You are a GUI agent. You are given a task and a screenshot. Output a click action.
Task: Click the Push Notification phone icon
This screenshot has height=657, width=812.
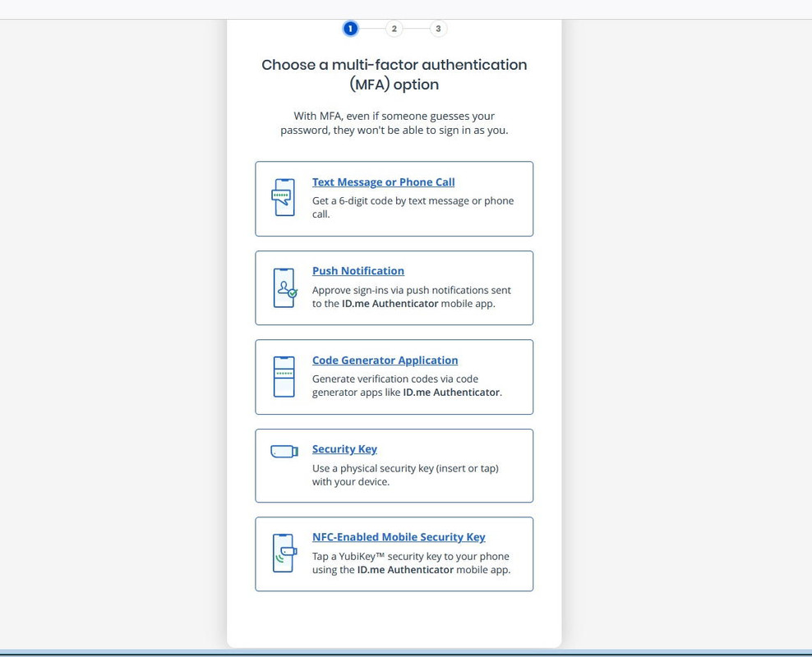point(285,287)
